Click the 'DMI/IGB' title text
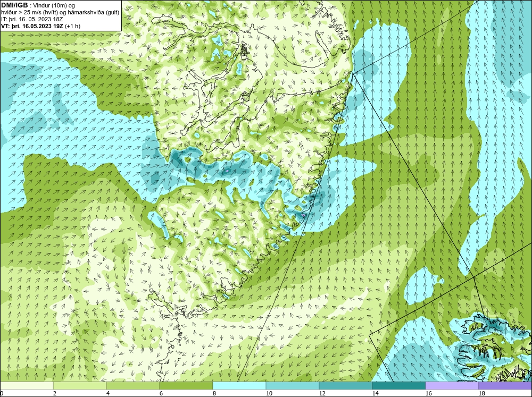Screen dimensions: 532x397 coord(14,5)
